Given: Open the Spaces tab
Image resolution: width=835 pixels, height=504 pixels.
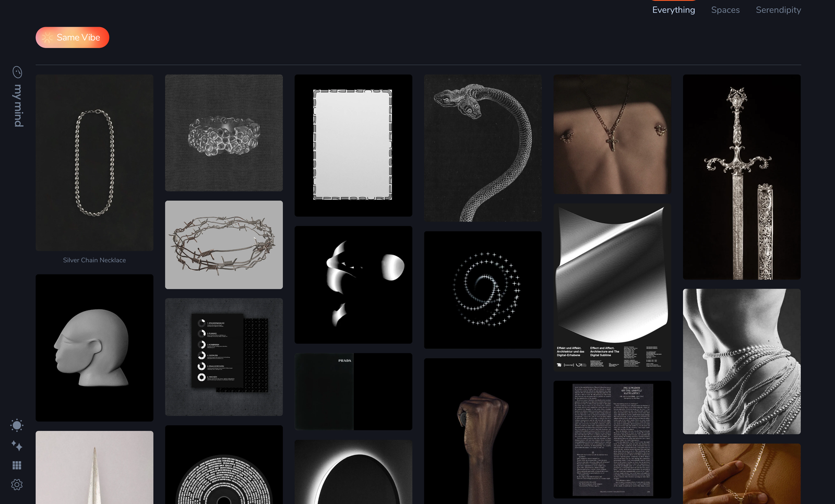Looking at the screenshot, I should coord(725,10).
